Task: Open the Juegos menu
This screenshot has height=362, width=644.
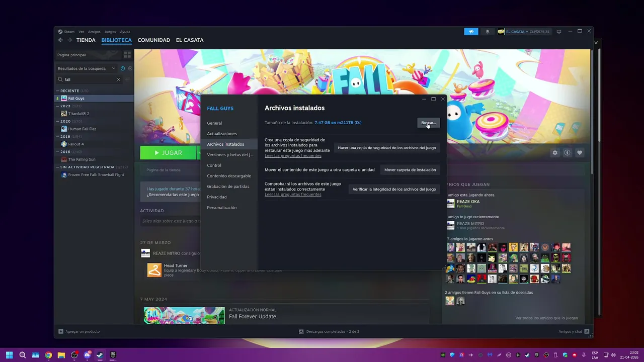Action: coord(110,32)
